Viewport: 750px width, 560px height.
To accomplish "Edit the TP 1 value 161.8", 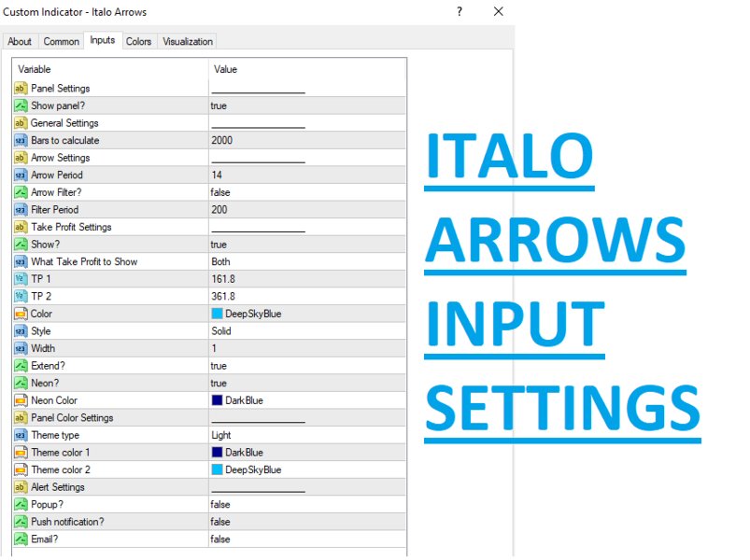I will click(x=307, y=279).
